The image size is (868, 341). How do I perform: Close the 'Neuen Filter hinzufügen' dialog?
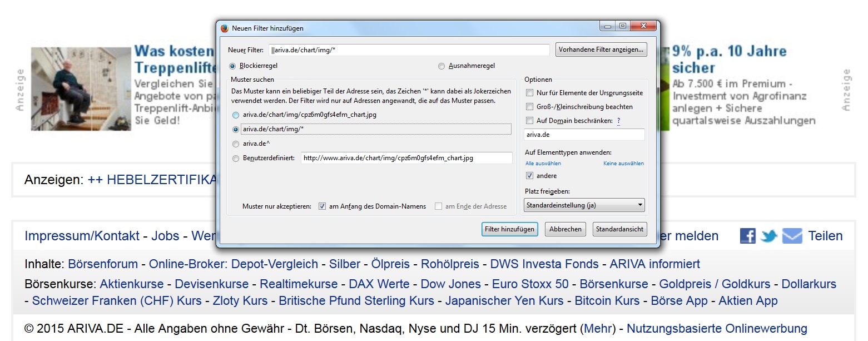pyautogui.click(x=643, y=26)
